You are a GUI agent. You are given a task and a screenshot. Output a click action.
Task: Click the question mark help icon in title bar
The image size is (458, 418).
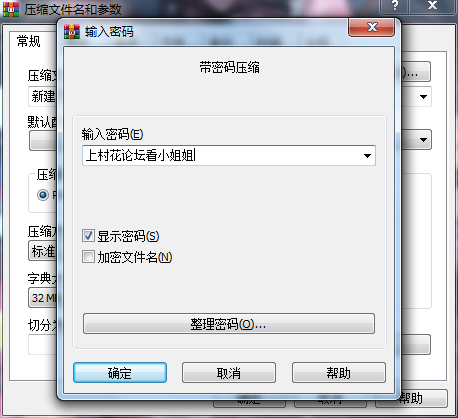[x=395, y=6]
